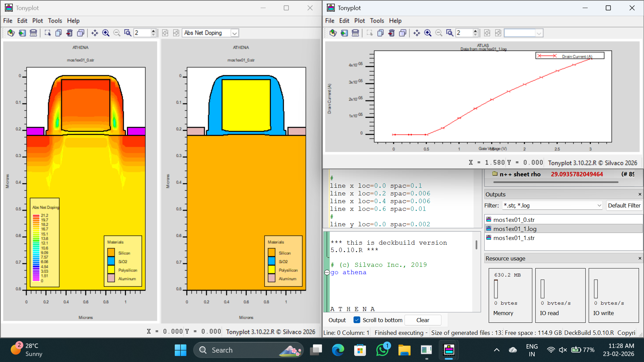Click the Output tab label

coord(337,320)
